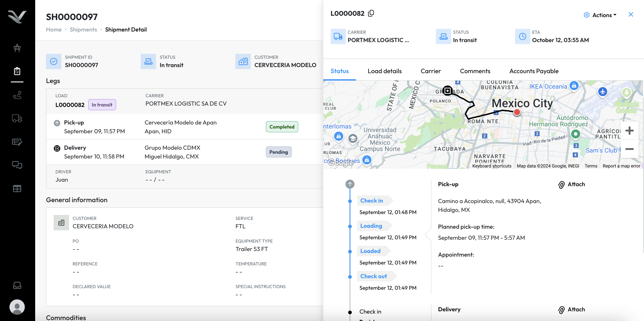Image resolution: width=644 pixels, height=321 pixels.
Task: Attach a file to Delivery stop
Action: [x=571, y=310]
